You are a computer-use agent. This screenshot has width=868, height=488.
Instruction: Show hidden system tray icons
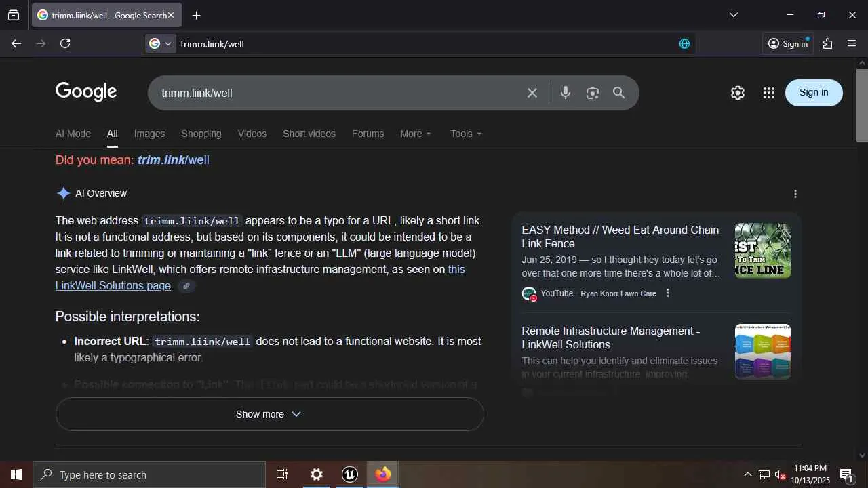coord(747,474)
